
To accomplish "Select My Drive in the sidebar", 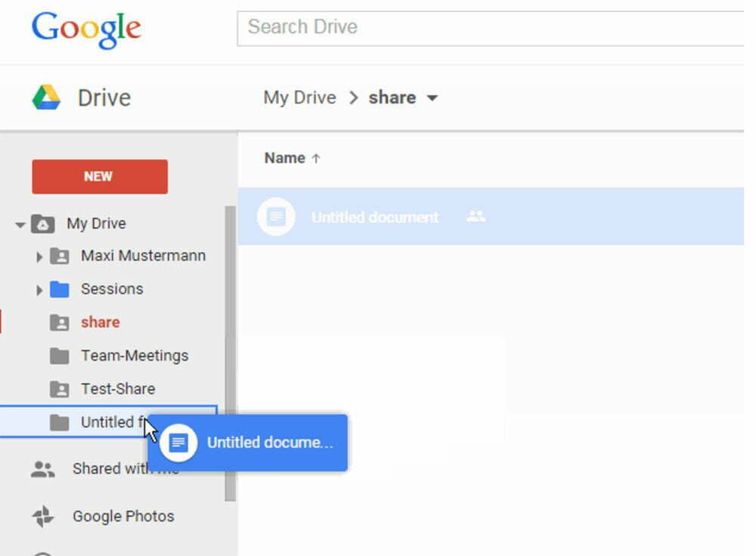I will click(97, 223).
